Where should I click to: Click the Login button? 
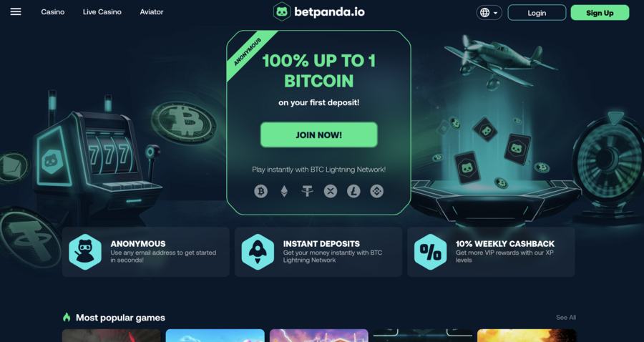537,13
